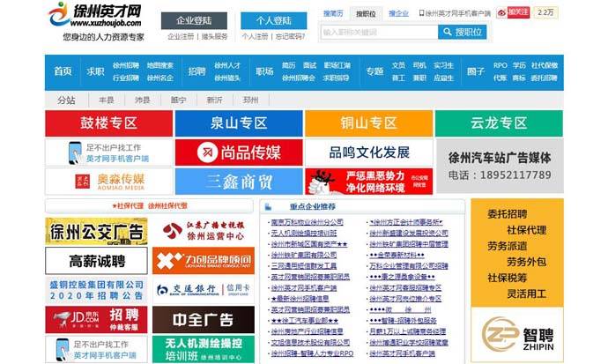Open 招聘 in the navigation bar
This screenshot has height=364, width=608.
[196, 71]
